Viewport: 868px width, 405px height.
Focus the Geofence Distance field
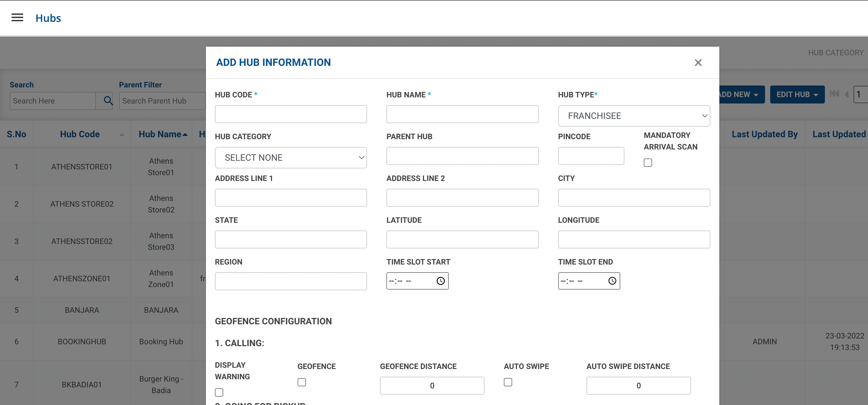(x=432, y=386)
